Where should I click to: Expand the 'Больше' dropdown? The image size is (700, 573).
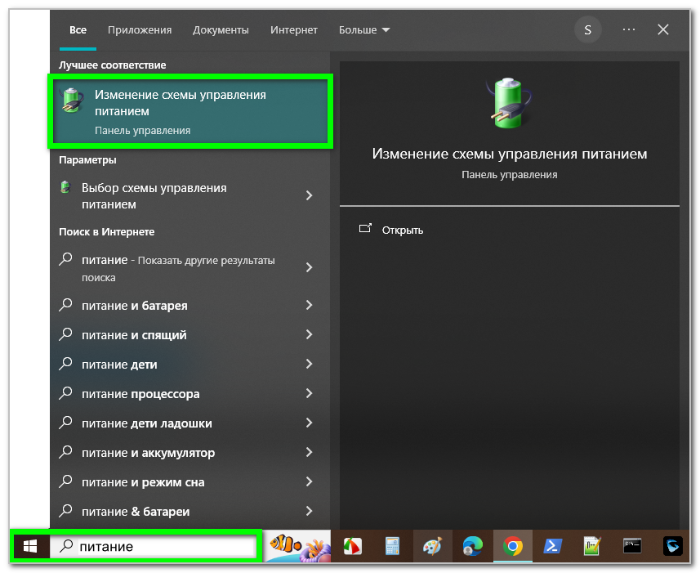[x=364, y=30]
